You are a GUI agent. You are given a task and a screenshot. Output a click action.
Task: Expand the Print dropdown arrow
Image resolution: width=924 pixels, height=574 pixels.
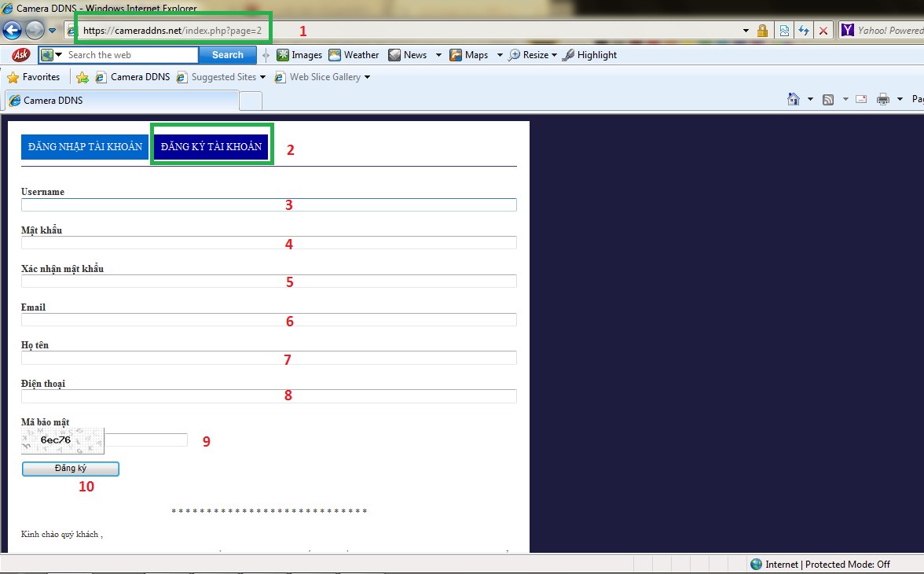tap(900, 99)
